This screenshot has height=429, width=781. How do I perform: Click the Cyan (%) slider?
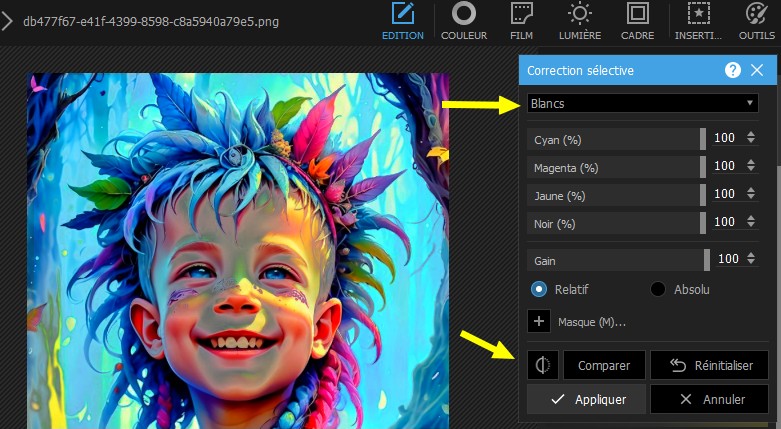click(617, 140)
